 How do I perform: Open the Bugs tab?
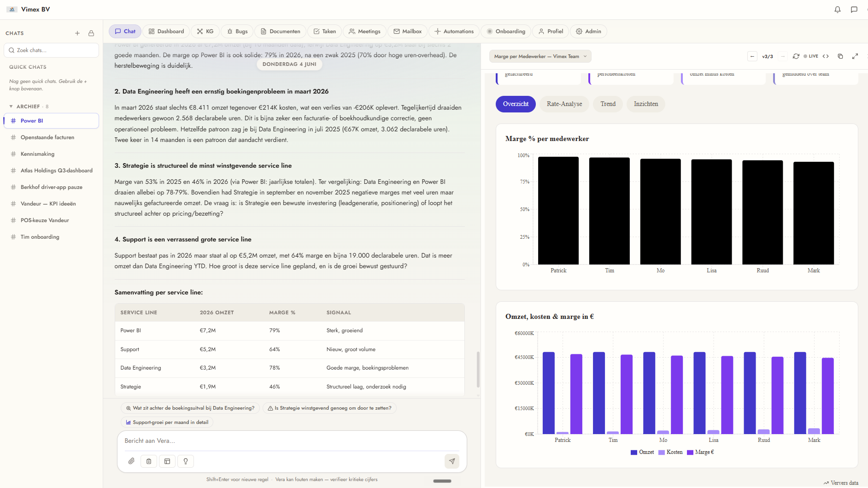tap(237, 31)
